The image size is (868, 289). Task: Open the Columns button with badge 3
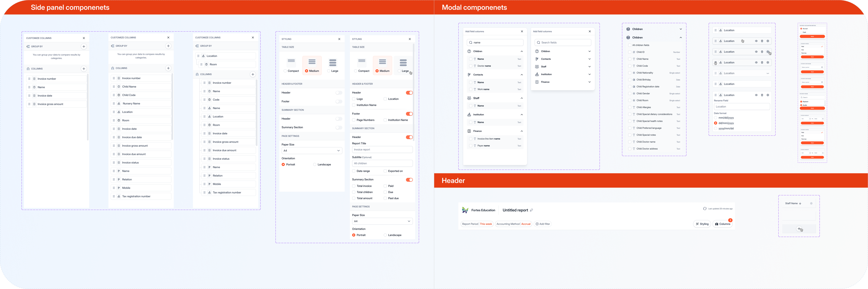pos(723,224)
